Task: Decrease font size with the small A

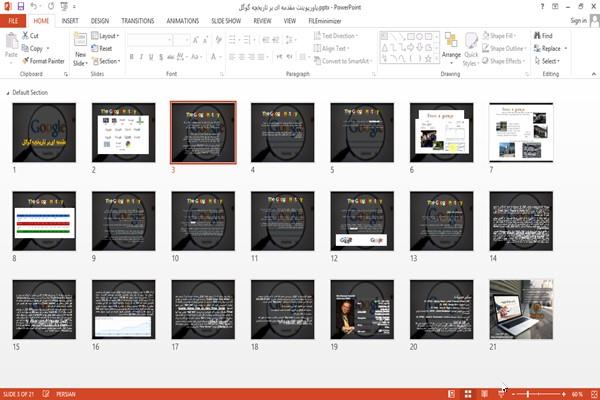Action: [x=206, y=40]
